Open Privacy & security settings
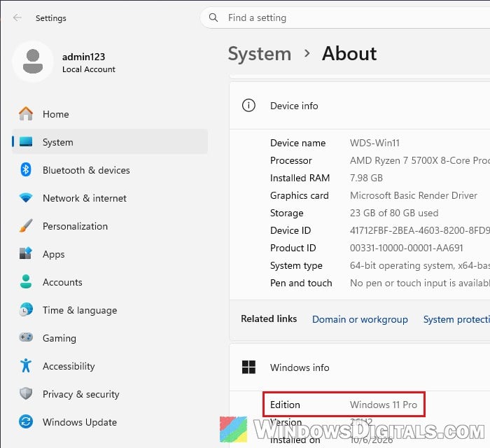This screenshot has height=448, width=490. click(110, 394)
